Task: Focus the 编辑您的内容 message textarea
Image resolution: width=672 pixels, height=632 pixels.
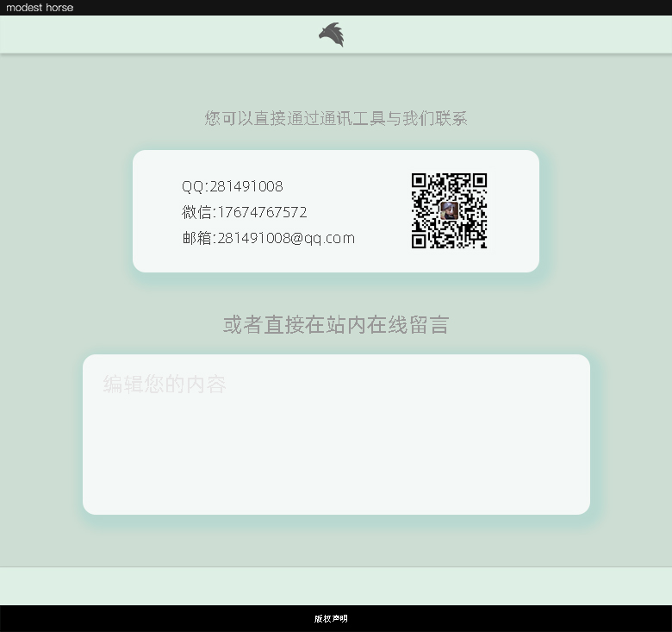Action: (336, 448)
